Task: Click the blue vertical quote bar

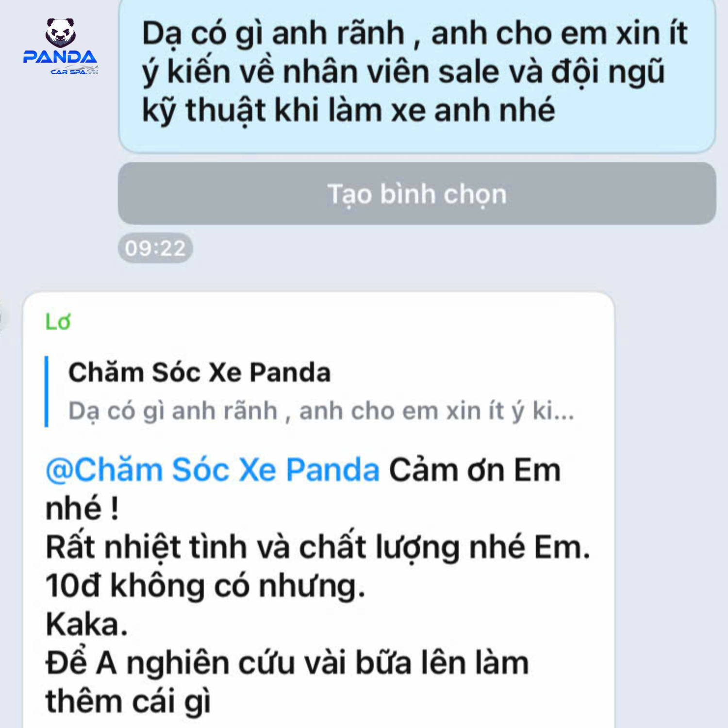Action: (x=47, y=391)
